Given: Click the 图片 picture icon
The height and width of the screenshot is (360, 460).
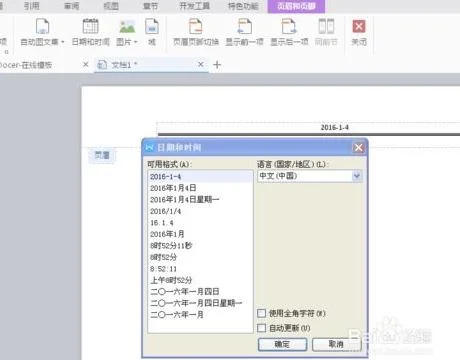Looking at the screenshot, I should (127, 26).
